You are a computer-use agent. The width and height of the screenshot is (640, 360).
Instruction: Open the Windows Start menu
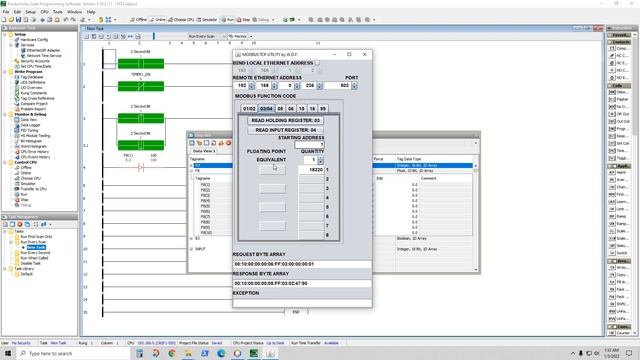click(7, 353)
